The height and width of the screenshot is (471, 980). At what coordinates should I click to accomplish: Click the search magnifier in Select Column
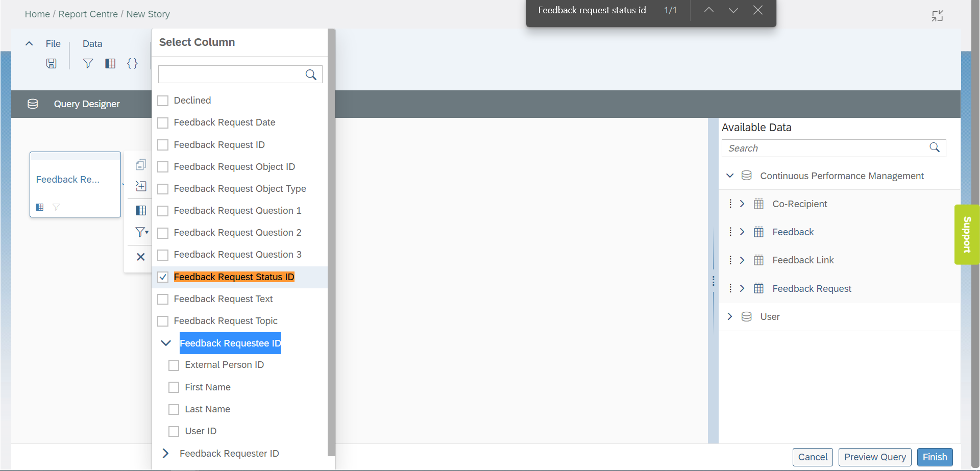[x=311, y=75]
